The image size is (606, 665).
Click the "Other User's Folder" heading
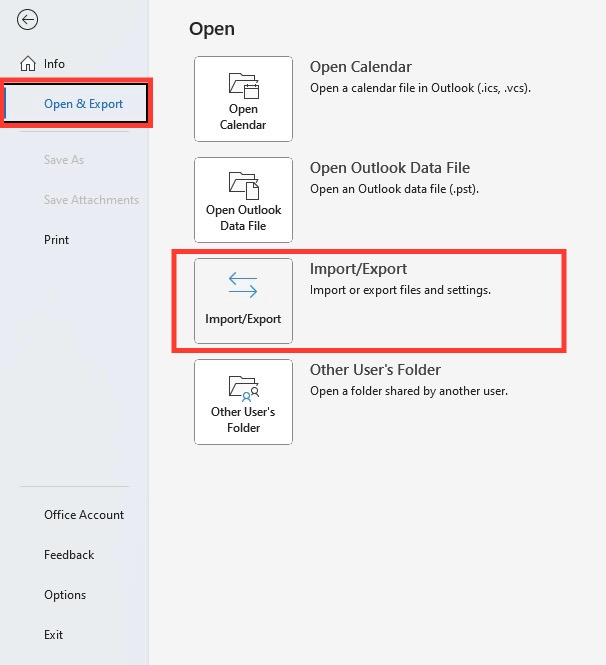click(375, 370)
